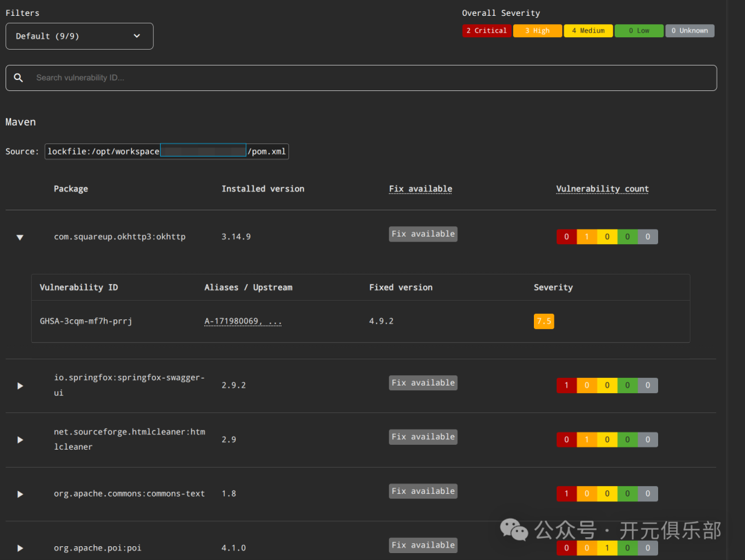This screenshot has width=745, height=560.
Task: Focus the Search vulnerability ID field
Action: pos(361,78)
